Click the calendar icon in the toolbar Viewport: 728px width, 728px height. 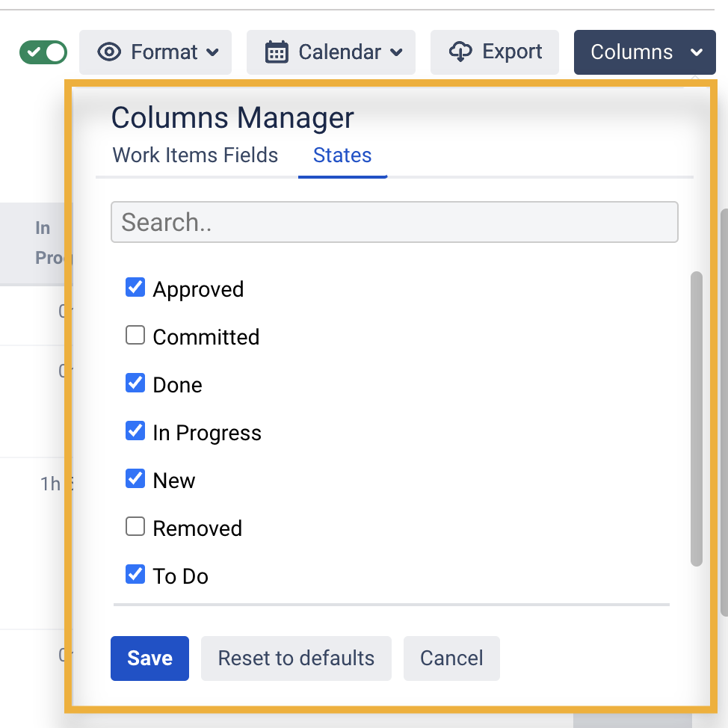[x=277, y=52]
